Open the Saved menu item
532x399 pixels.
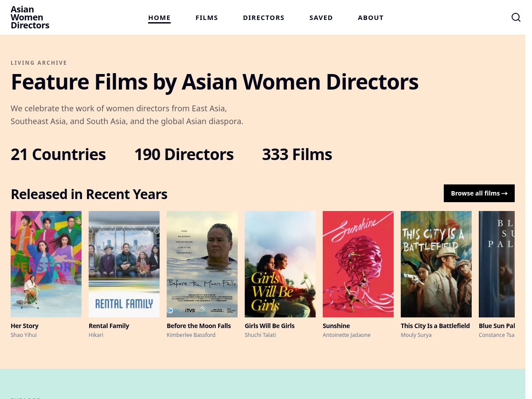[x=321, y=18]
